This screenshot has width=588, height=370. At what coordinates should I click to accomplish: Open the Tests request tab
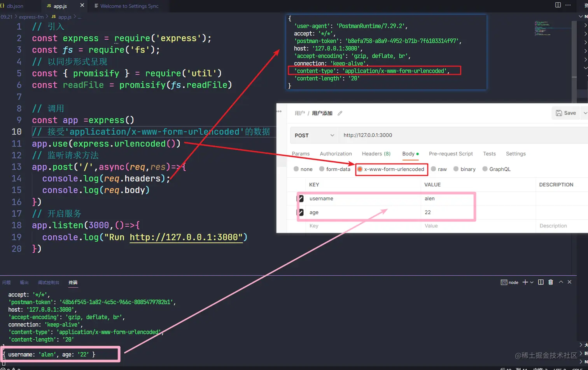(x=489, y=154)
